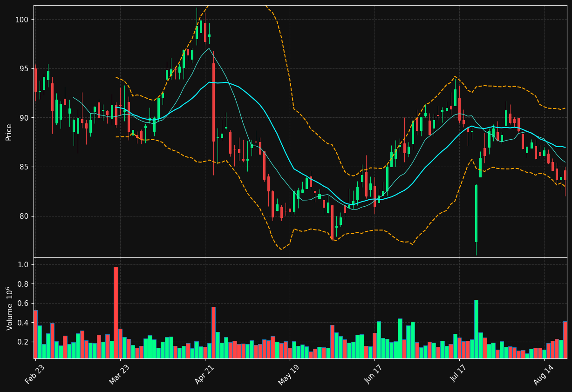Click the price axis label 90
The image size is (572, 392).
click(x=24, y=118)
